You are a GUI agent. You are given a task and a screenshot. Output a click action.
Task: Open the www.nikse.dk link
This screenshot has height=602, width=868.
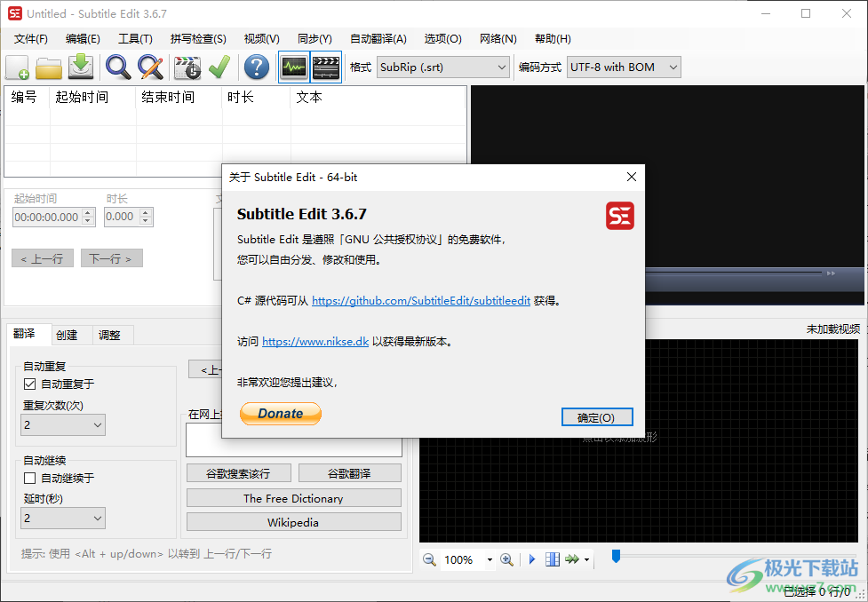click(x=315, y=341)
